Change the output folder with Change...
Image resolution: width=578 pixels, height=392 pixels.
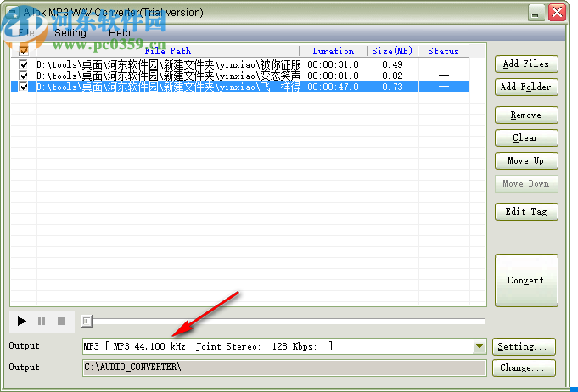pyautogui.click(x=524, y=367)
